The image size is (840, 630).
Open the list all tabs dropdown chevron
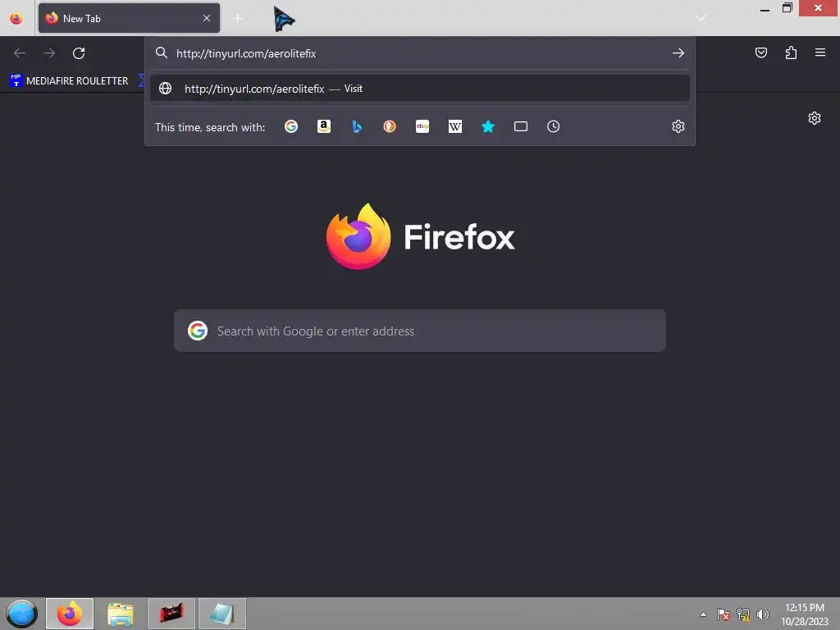click(x=700, y=18)
